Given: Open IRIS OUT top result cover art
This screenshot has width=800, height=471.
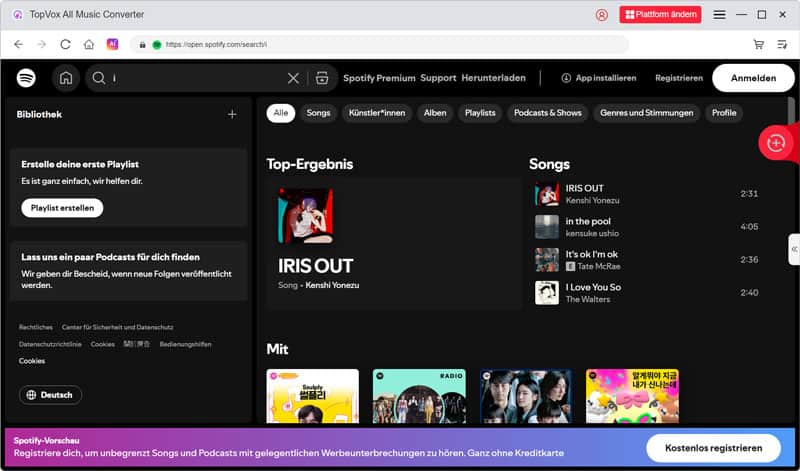Looking at the screenshot, I should [306, 216].
